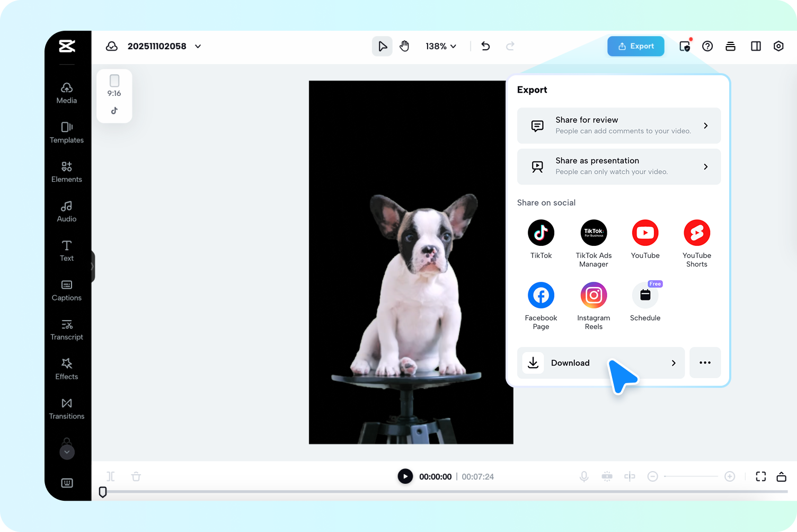This screenshot has height=532, width=797.
Task: Select the Text tool in the sidebar
Action: pos(66,250)
